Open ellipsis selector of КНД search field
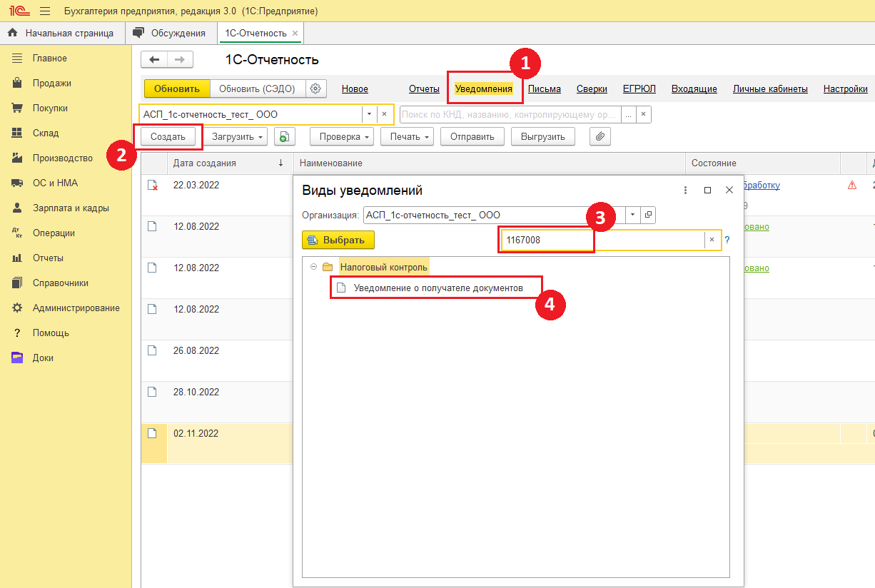The width and height of the screenshot is (875, 588). point(629,114)
